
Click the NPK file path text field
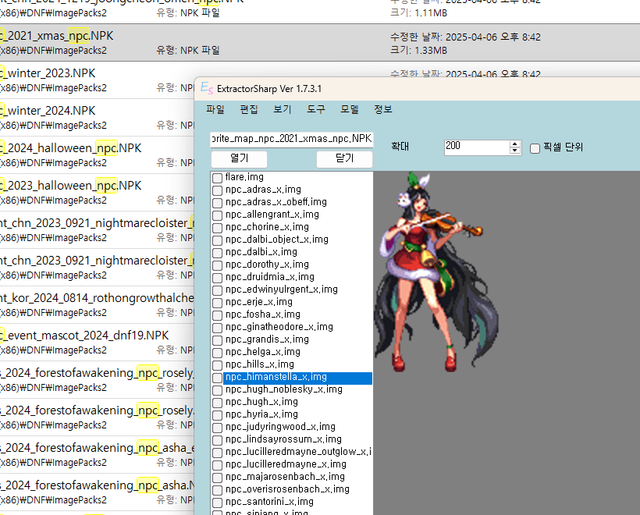291,138
